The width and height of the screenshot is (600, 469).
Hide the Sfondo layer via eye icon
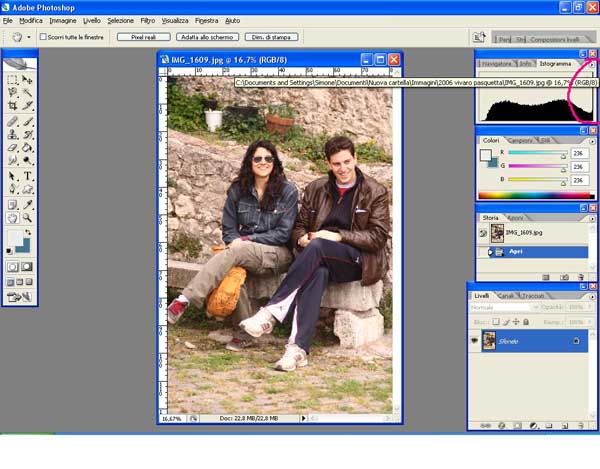[x=475, y=341]
